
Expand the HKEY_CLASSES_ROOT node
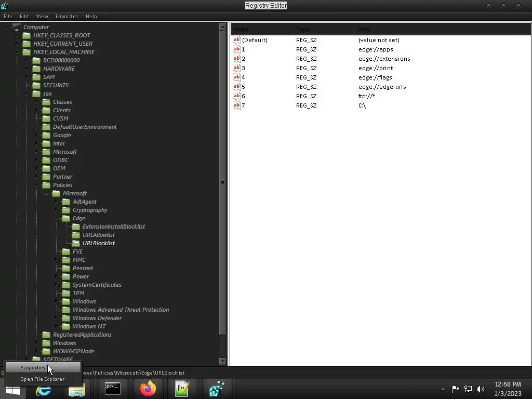click(x=16, y=35)
